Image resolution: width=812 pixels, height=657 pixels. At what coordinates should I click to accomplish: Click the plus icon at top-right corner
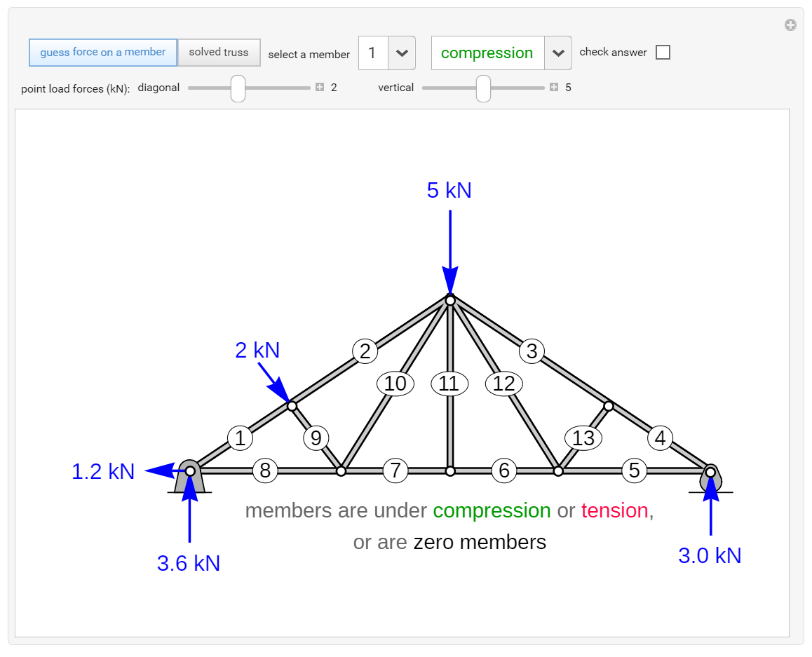pyautogui.click(x=790, y=25)
